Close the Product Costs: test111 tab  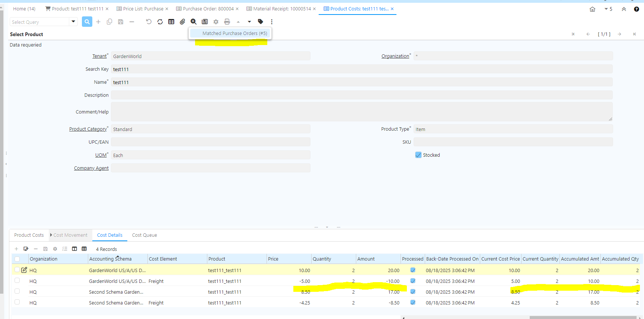(392, 9)
